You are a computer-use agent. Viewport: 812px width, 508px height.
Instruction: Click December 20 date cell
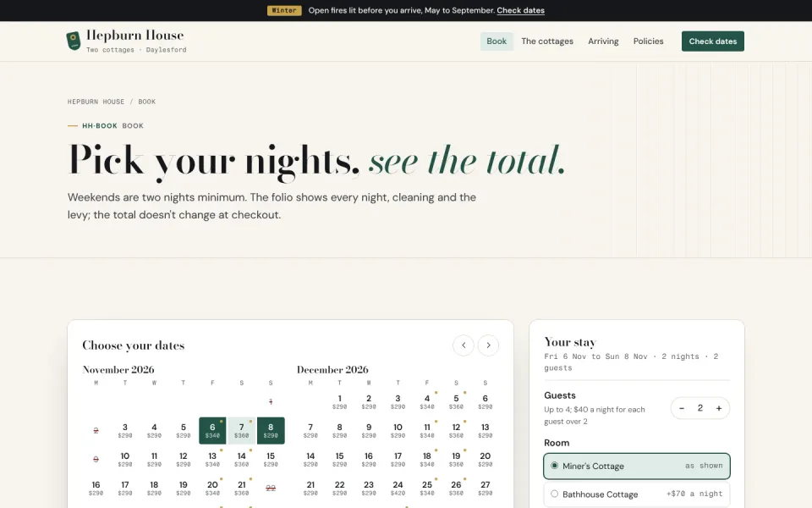tap(486, 459)
